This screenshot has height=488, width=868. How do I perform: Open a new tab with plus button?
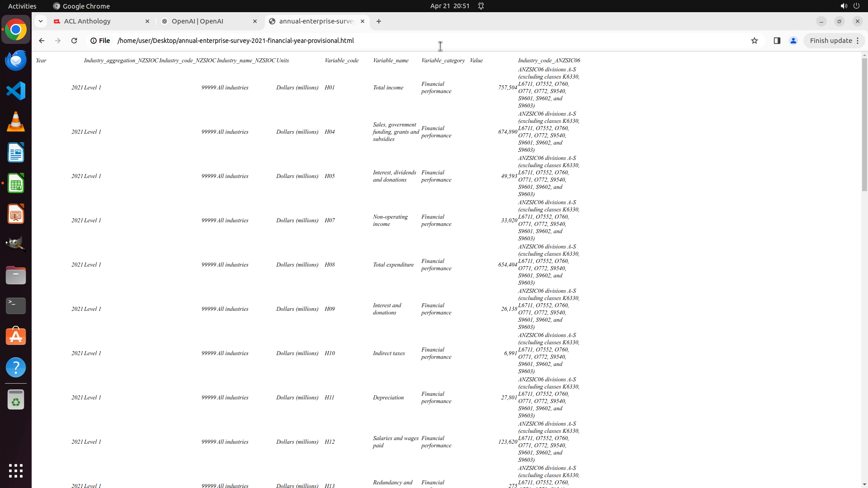point(379,21)
